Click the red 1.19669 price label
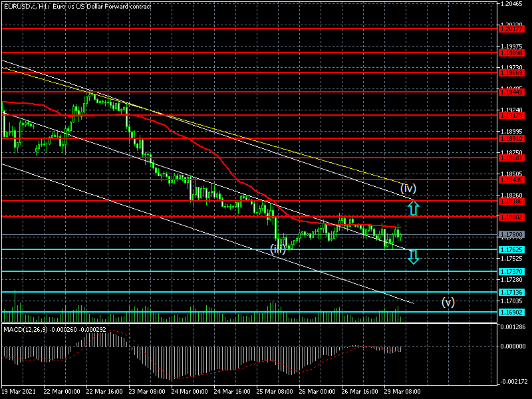 (x=511, y=73)
